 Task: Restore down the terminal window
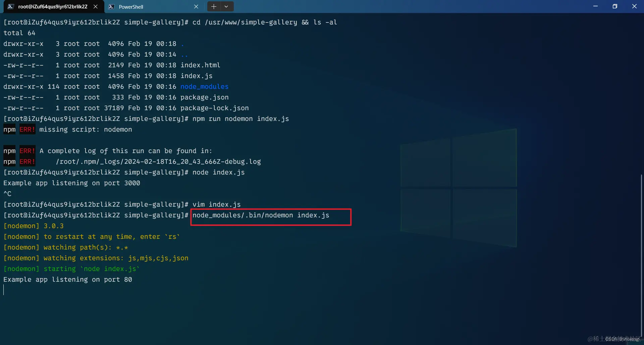tap(615, 6)
